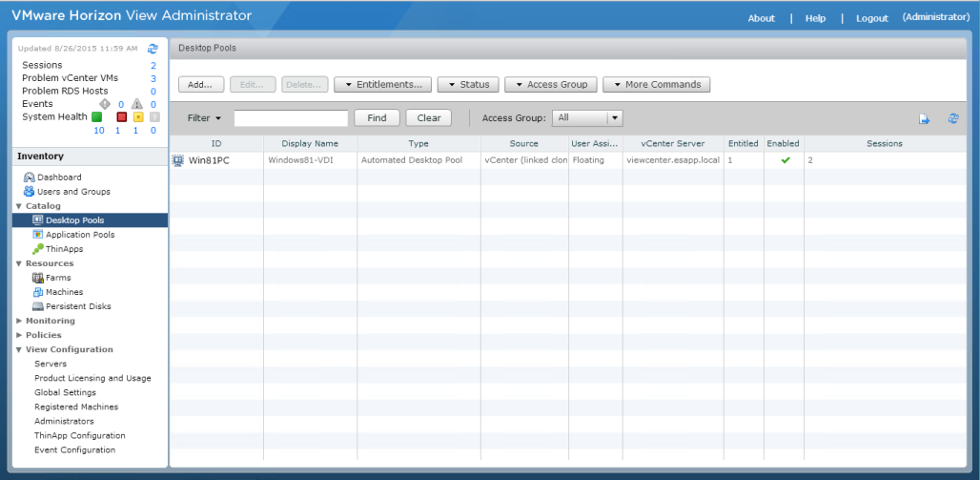The width and height of the screenshot is (980, 480).
Task: Click the Problem RDS Hosts count 0
Action: 153,92
